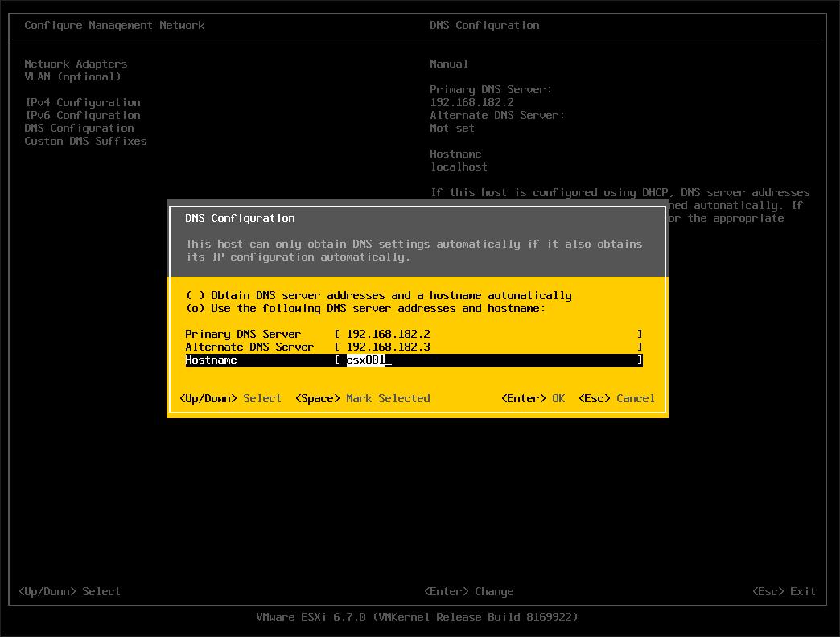Click 'Primary DNS Server:' label in right pane
Screen dimensions: 840x637
[491, 89]
